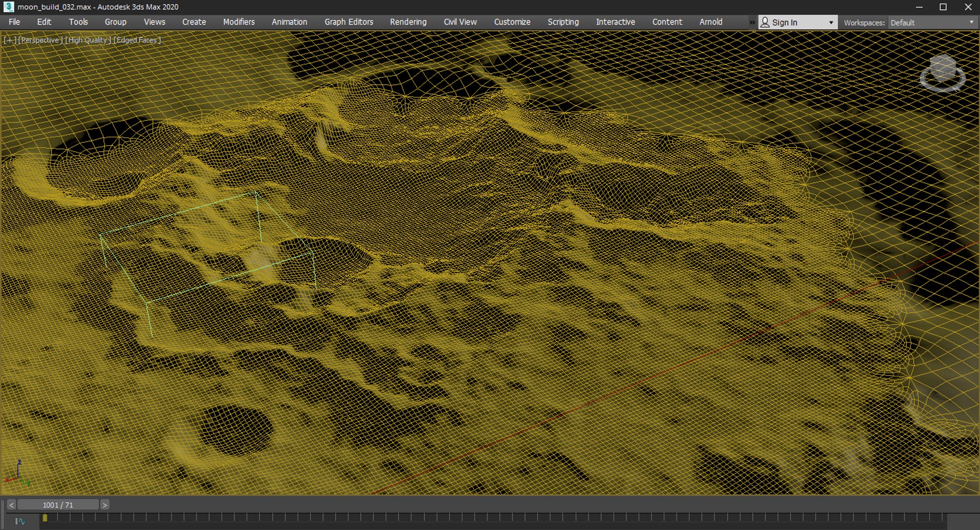Open the Rendering menu
The height and width of the screenshot is (530, 980).
(408, 22)
